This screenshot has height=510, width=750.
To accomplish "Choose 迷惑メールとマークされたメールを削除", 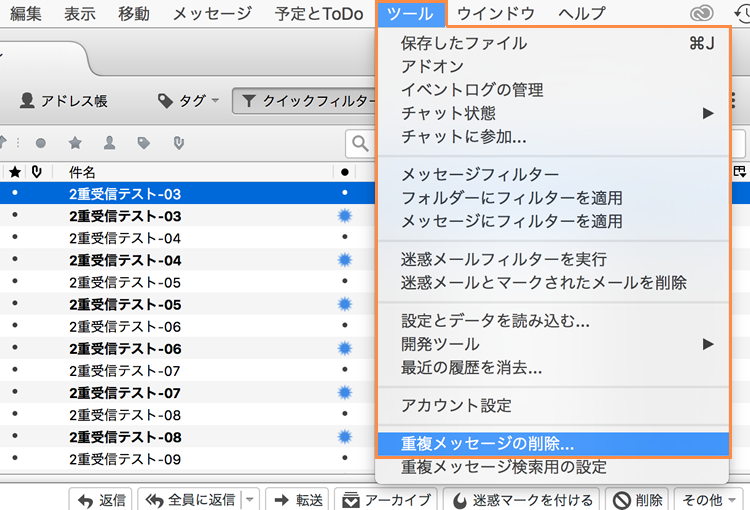I will [552, 283].
